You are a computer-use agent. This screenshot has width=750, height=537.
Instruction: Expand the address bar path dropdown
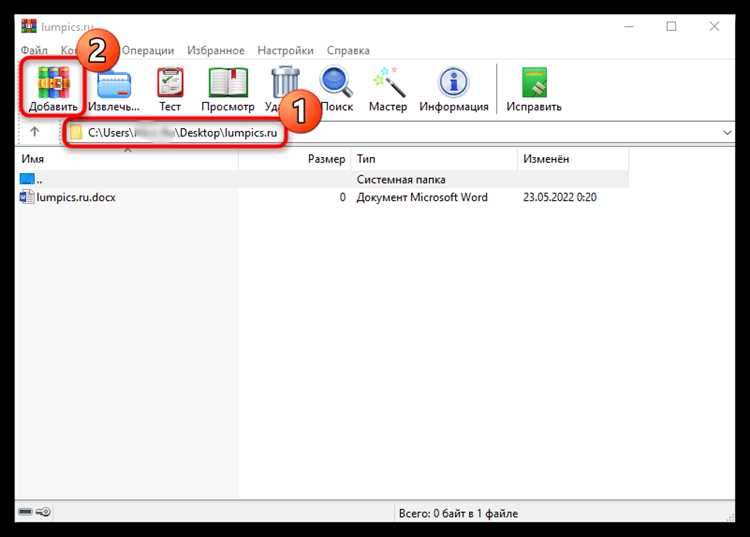[728, 132]
